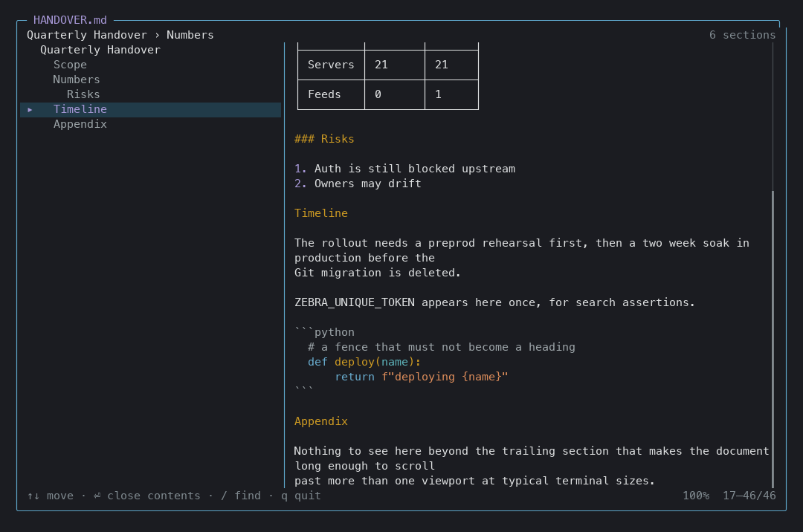Image resolution: width=803 pixels, height=532 pixels.
Task: Click the close contents hint
Action: point(147,496)
